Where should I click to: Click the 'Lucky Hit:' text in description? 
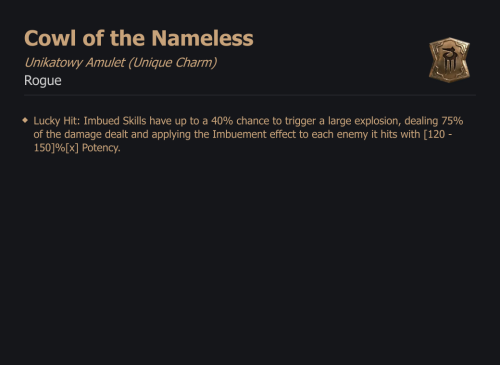57,121
